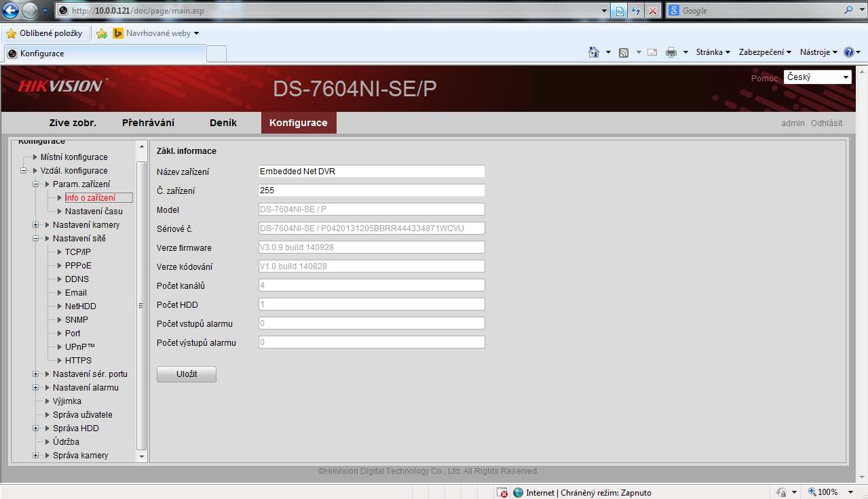Switch to the Přehrávání tab
The width and height of the screenshot is (868, 499).
pos(148,123)
